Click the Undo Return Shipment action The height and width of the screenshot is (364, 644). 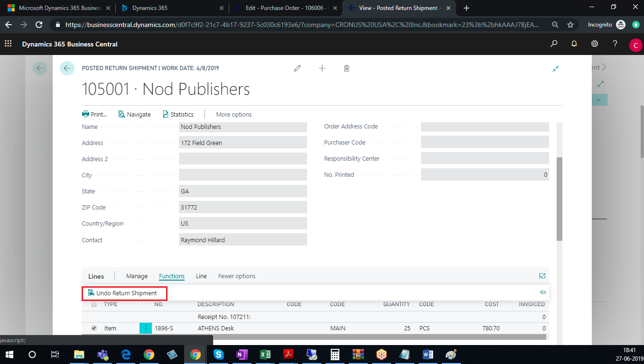(x=122, y=293)
